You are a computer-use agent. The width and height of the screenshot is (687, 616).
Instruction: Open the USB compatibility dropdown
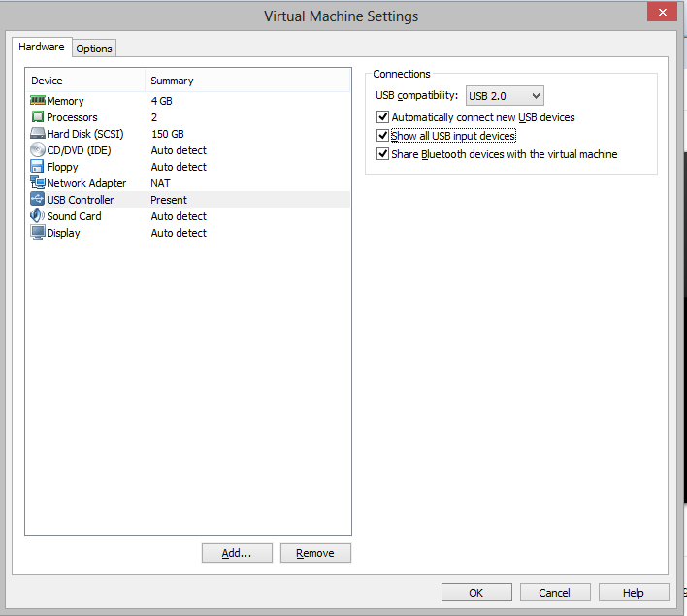coord(505,95)
